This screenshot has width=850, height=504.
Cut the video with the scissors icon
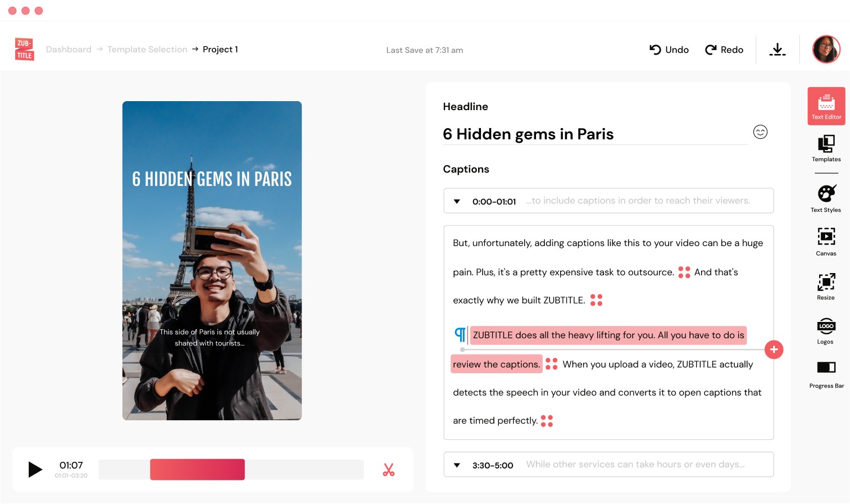click(x=389, y=469)
